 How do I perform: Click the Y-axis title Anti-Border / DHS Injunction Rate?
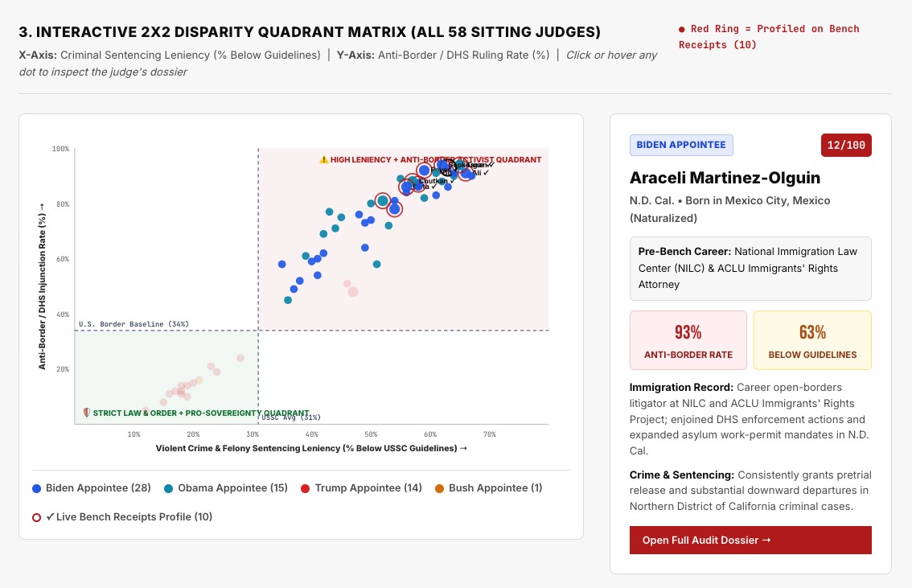click(42, 286)
